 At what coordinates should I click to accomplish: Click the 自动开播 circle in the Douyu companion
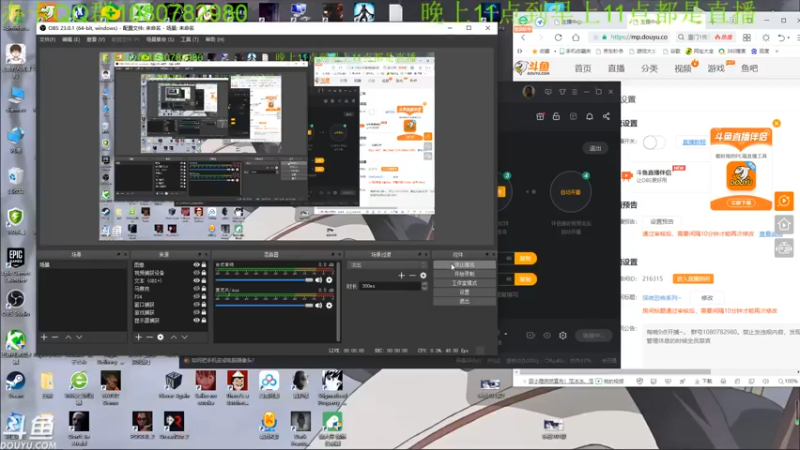[x=570, y=192]
